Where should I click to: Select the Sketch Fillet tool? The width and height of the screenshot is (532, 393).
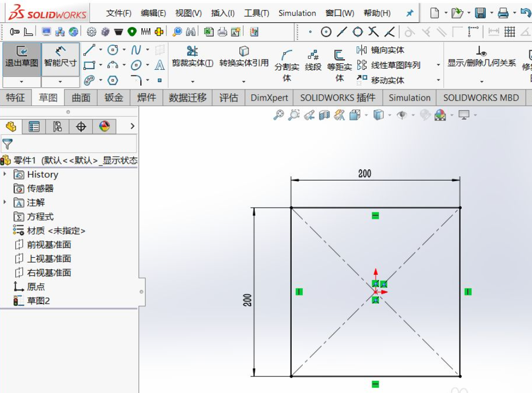[x=136, y=80]
